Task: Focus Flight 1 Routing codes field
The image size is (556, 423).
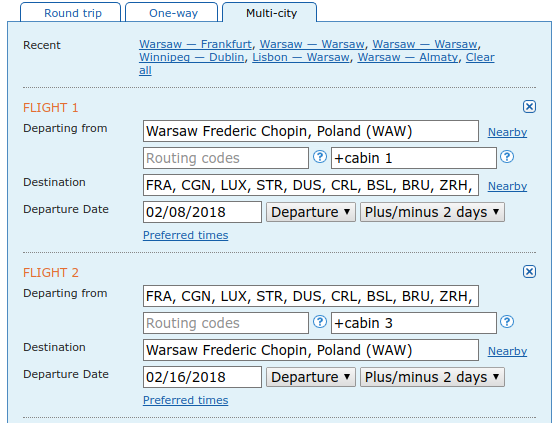Action: (x=226, y=158)
